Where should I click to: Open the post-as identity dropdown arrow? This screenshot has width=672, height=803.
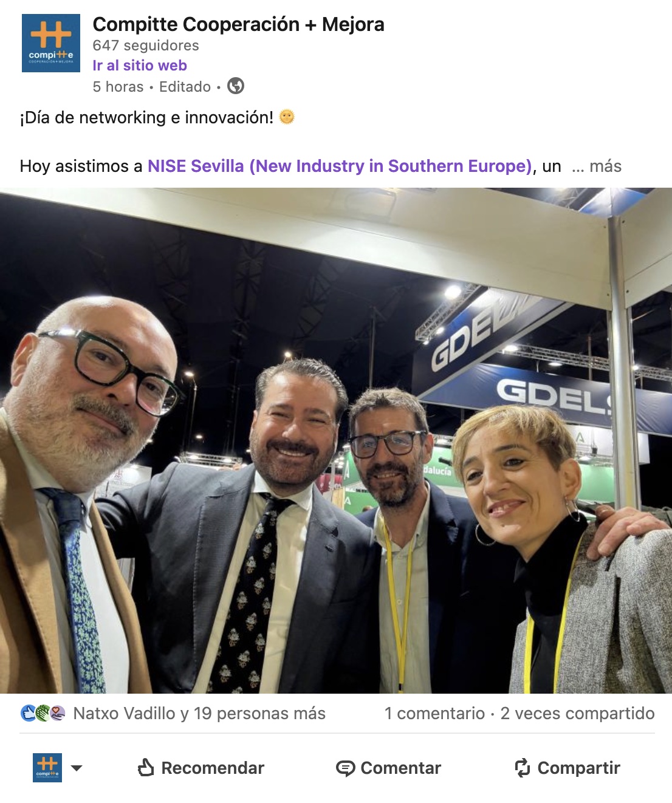[77, 768]
